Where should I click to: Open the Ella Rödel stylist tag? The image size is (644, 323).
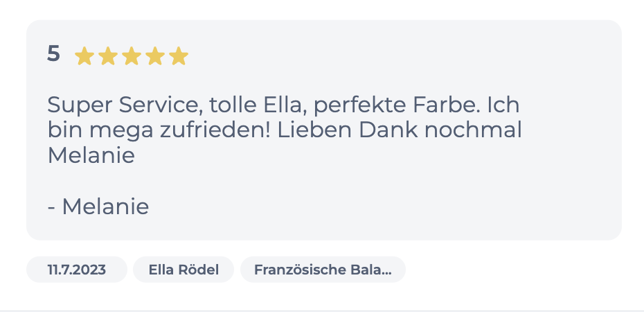(x=184, y=270)
